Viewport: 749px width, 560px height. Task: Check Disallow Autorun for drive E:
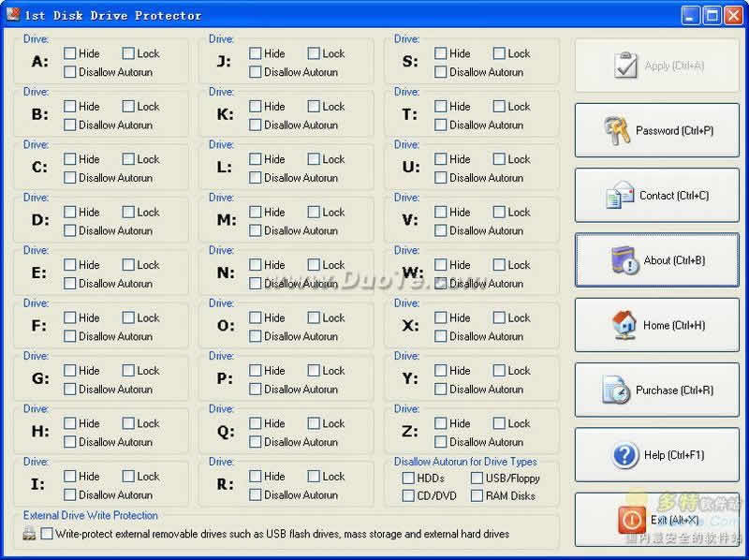click(69, 284)
